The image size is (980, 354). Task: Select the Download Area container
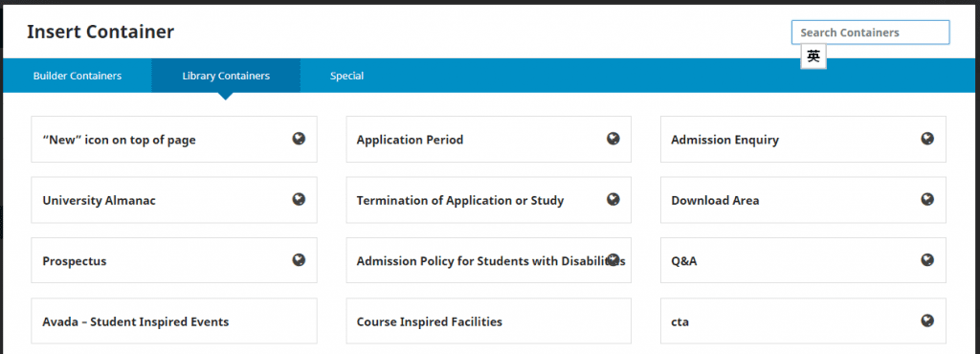pos(803,200)
